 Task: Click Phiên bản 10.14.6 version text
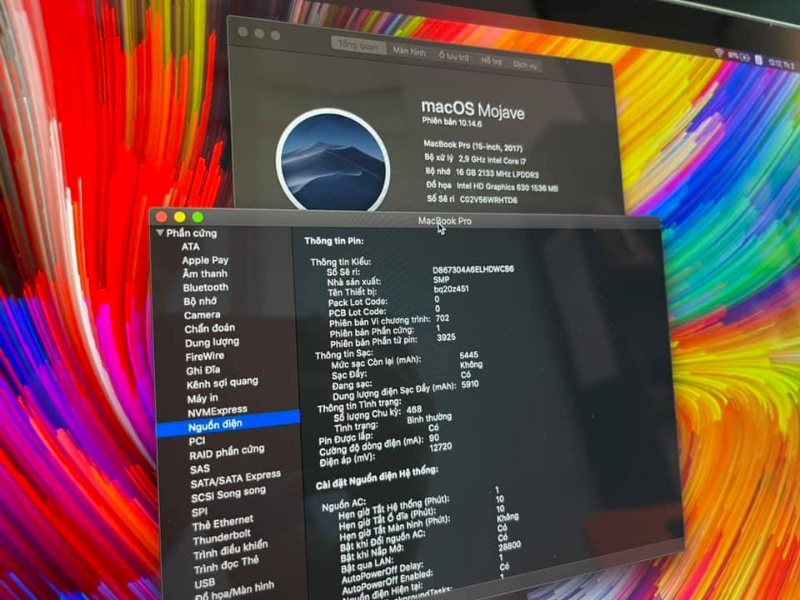(452, 122)
